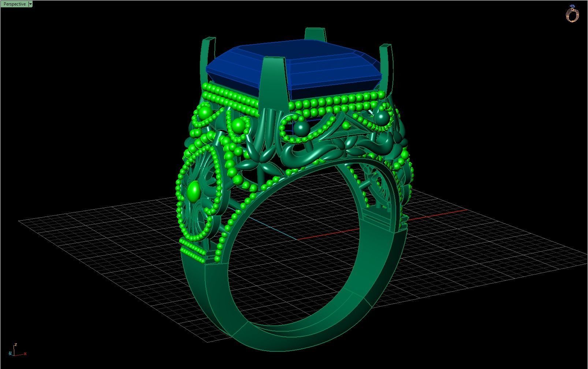Viewport: 588px width, 369px height.
Task: Click the ring thumbnail icon in corner
Action: point(572,14)
